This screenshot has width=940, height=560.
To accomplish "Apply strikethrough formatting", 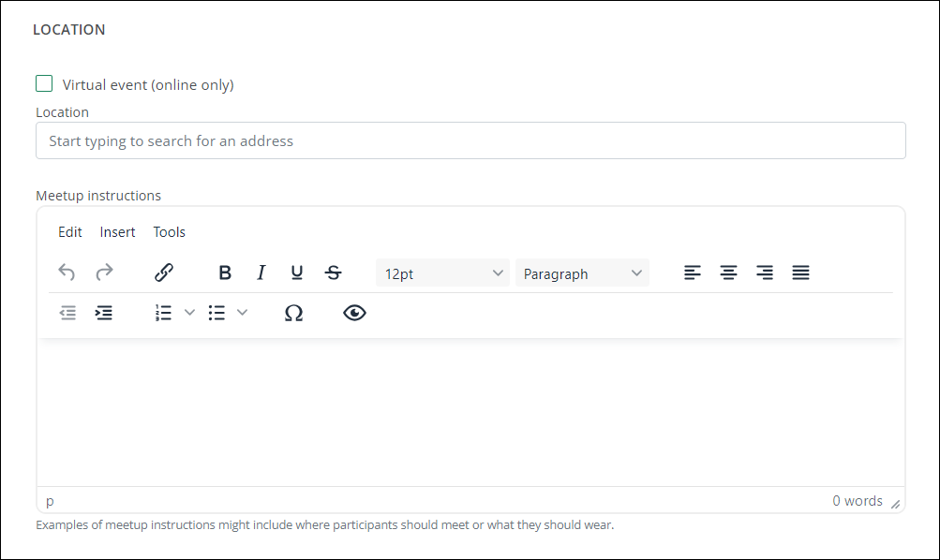I will 333,273.
